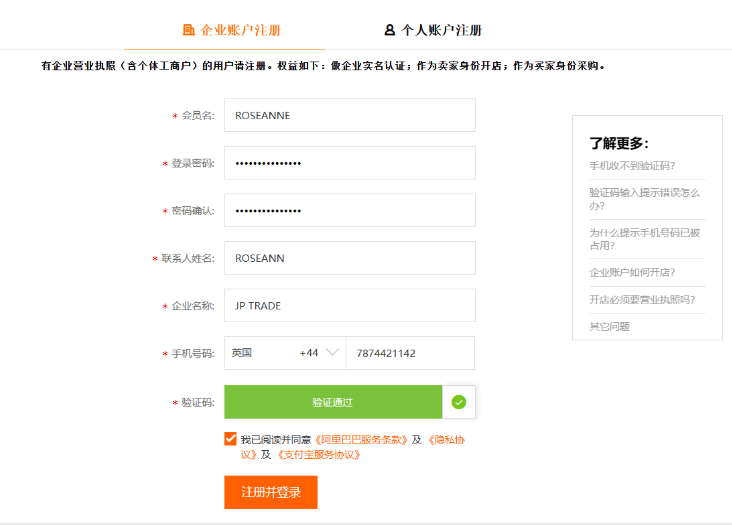732x525 pixels.
Task: Open the 《隐私协议》 link
Action: tap(446, 440)
